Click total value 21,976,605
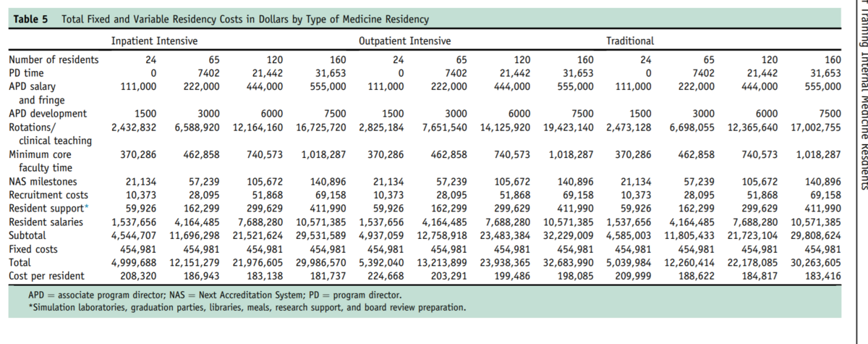This screenshot has width=868, height=344. pos(258,262)
